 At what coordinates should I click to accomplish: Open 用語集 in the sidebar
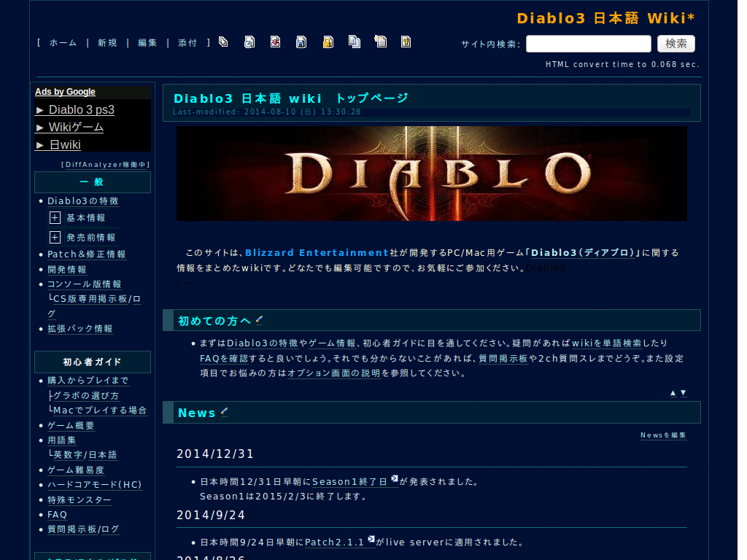pyautogui.click(x=62, y=440)
